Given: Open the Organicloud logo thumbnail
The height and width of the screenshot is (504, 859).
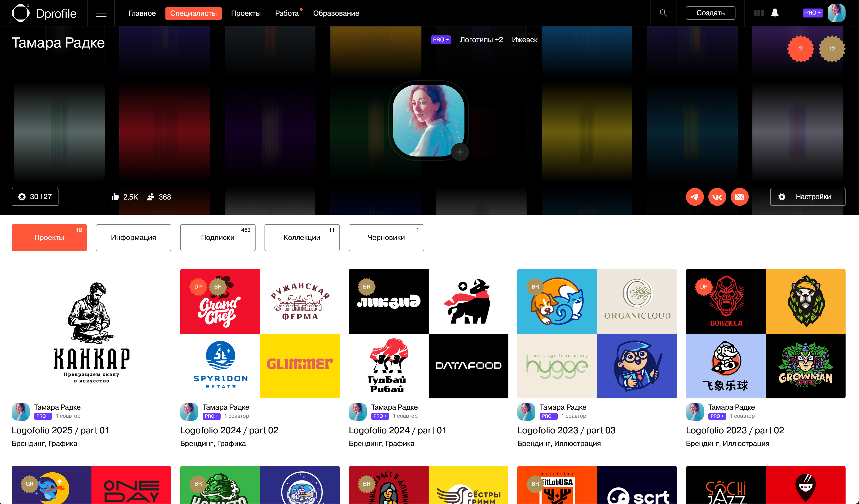Looking at the screenshot, I should [637, 301].
